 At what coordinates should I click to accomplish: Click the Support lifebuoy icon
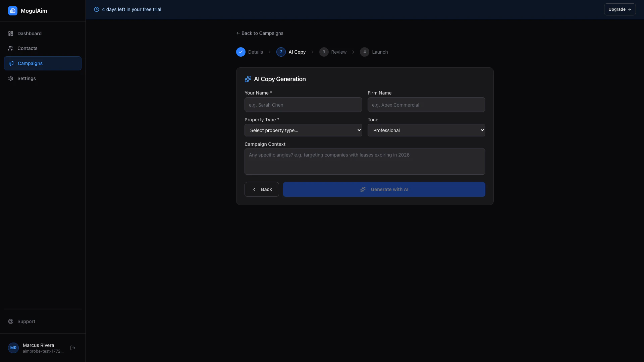tap(11, 321)
